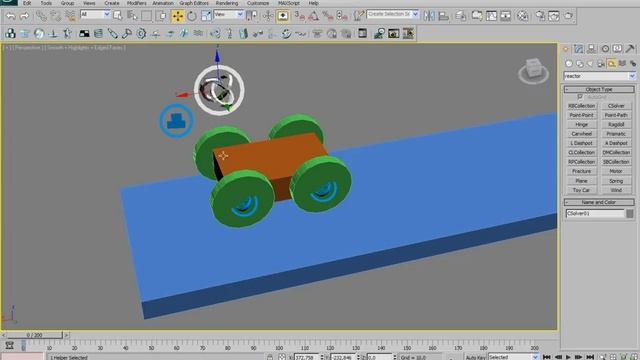Activate the Select and Move tool
The width and height of the screenshot is (640, 360).
pyautogui.click(x=178, y=16)
